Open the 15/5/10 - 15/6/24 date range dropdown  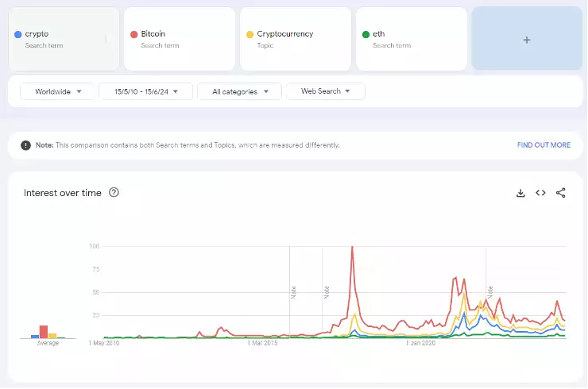(x=145, y=91)
